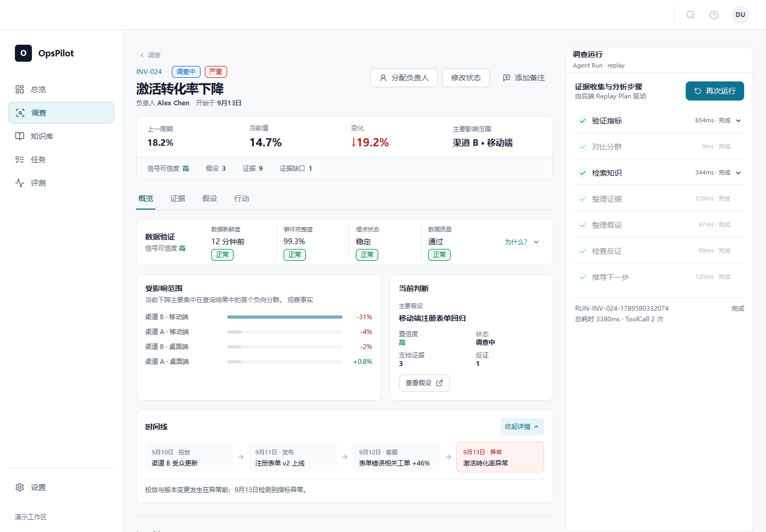The height and width of the screenshot is (532, 766).
Task: Select the 9月10日 投放 timeline card
Action: click(189, 457)
